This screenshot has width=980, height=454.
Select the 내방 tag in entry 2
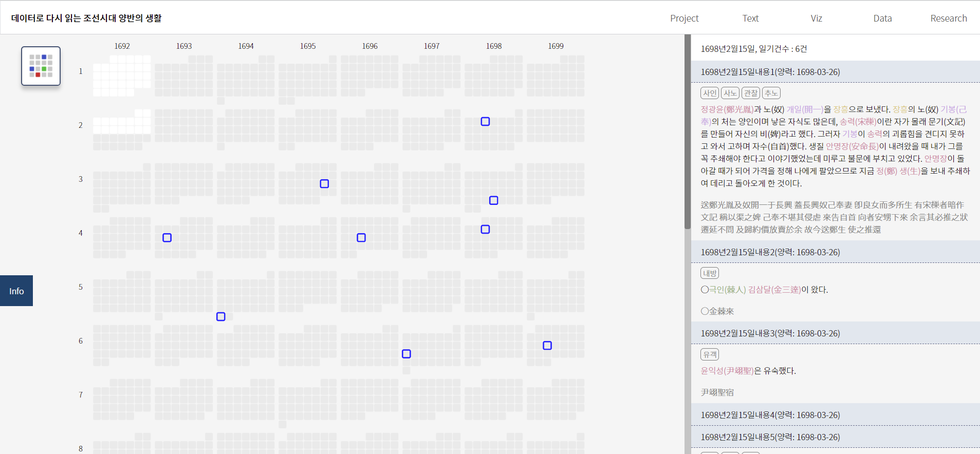pos(710,273)
